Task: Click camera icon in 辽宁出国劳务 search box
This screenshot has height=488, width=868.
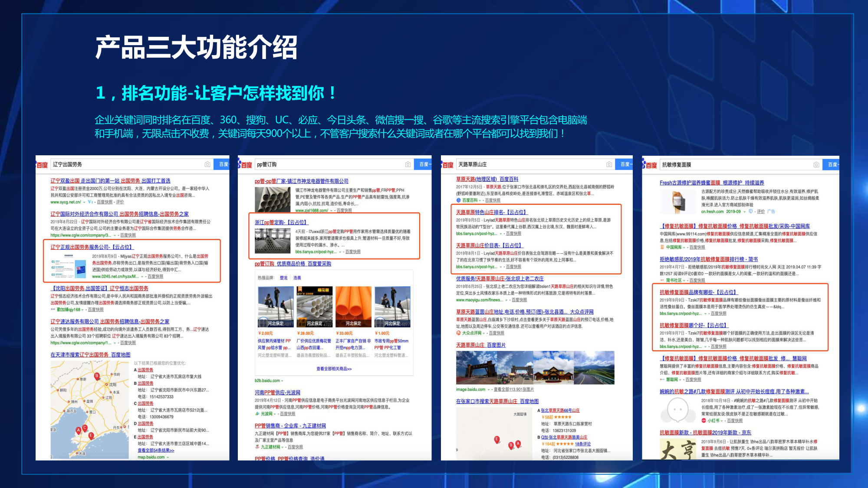Action: 207,164
